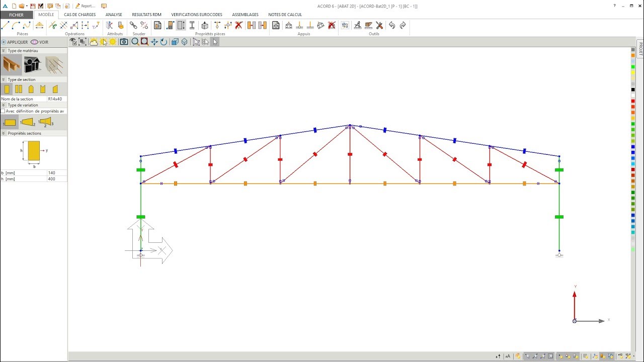Collapse the 'Type de section' section
Image resolution: width=644 pixels, height=362 pixels.
(4, 79)
